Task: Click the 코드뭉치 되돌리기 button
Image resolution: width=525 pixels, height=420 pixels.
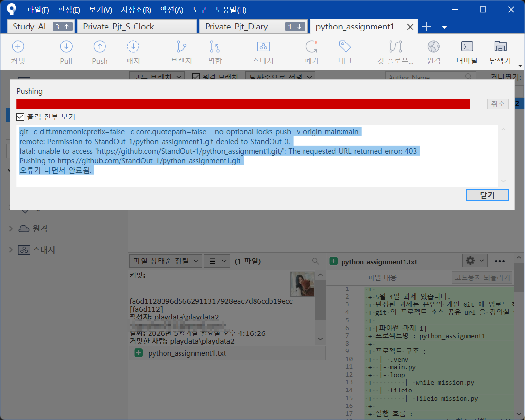Action: pyautogui.click(x=482, y=277)
